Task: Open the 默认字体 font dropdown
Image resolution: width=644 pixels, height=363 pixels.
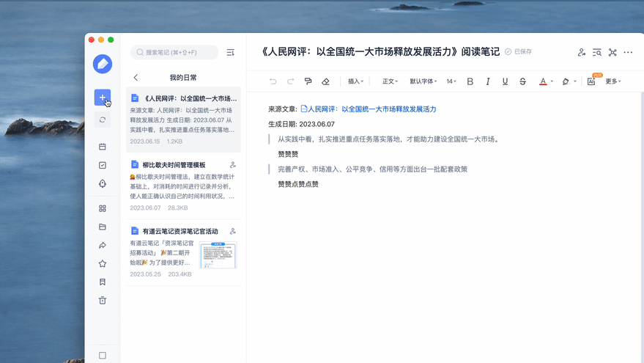Action: [423, 81]
